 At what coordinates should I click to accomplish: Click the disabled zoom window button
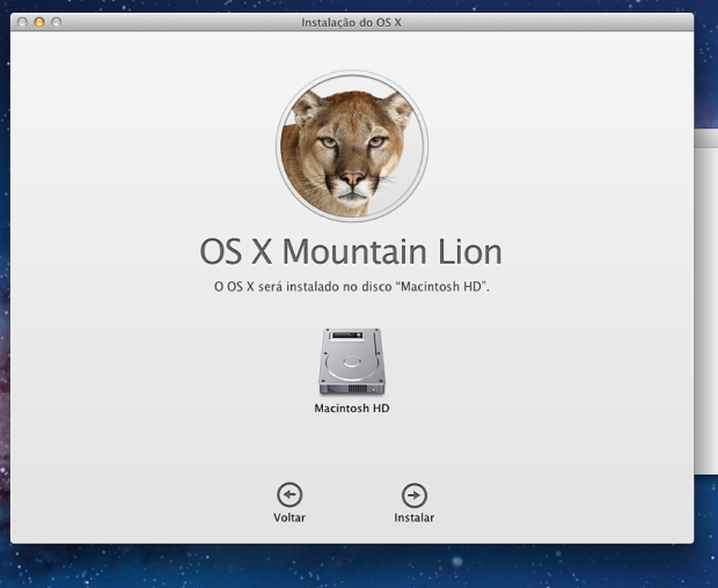click(56, 22)
